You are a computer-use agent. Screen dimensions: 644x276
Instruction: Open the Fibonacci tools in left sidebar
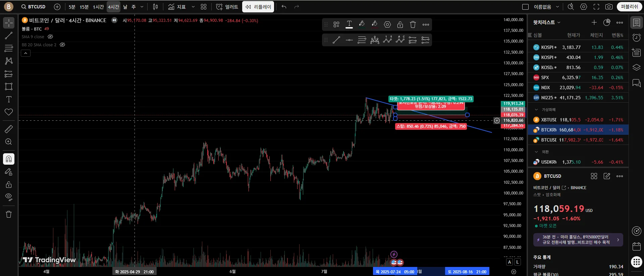[x=9, y=48]
